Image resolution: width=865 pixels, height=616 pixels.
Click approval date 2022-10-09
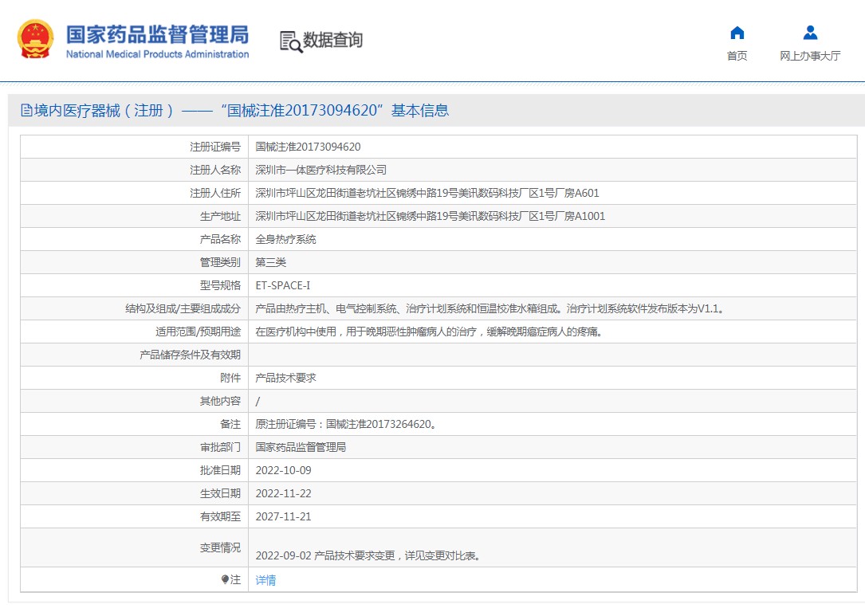[x=283, y=470]
